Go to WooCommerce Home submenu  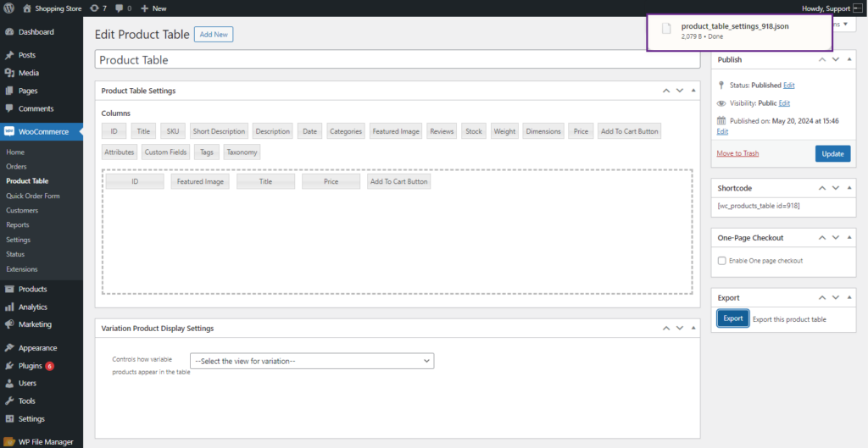click(15, 152)
